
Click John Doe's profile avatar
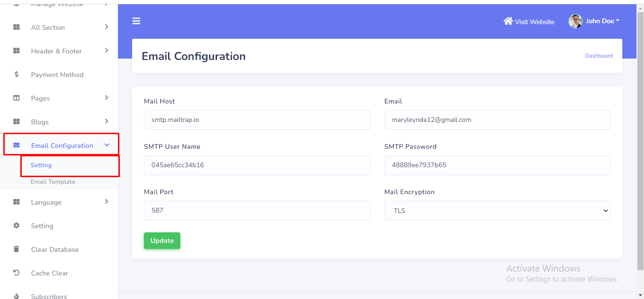[575, 21]
